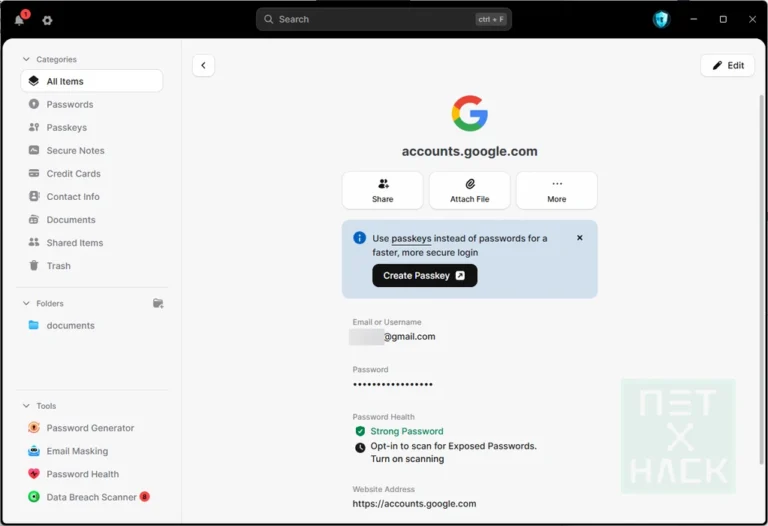Screen dimensions: 768x526
Task: Click the Create Passkey button
Action: 424,275
